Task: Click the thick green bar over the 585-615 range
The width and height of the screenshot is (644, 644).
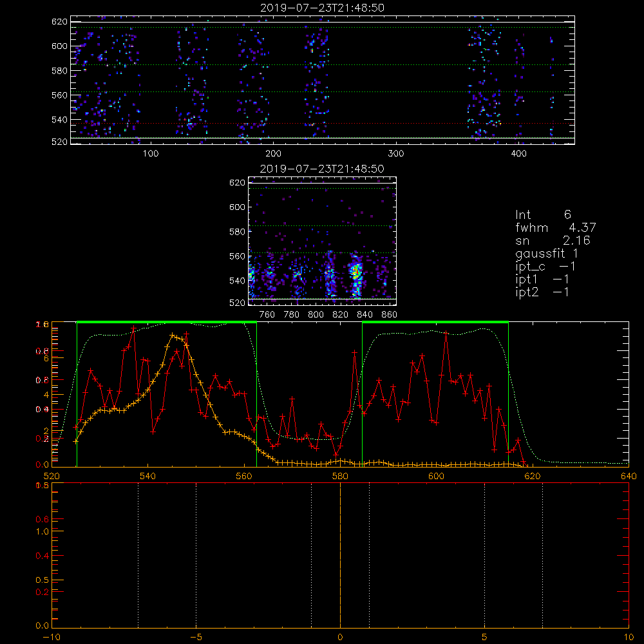Action: coord(435,323)
